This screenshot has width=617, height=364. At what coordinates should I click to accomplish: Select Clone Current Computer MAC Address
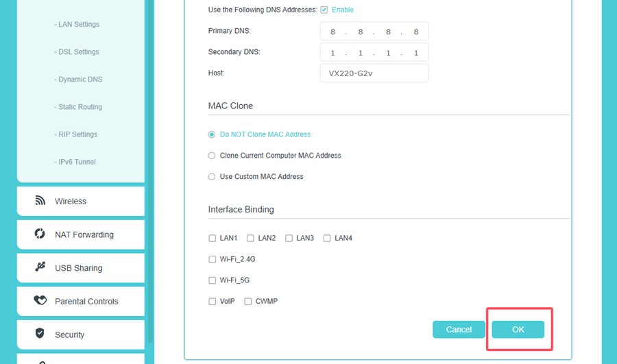click(212, 156)
